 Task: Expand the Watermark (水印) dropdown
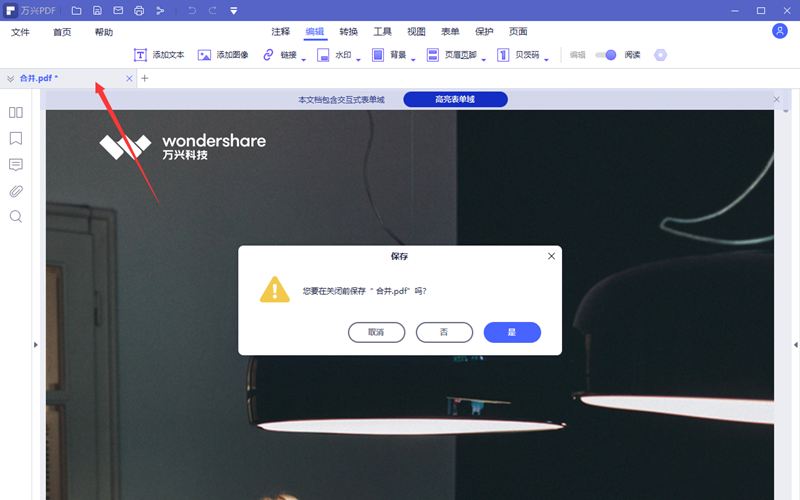point(360,57)
